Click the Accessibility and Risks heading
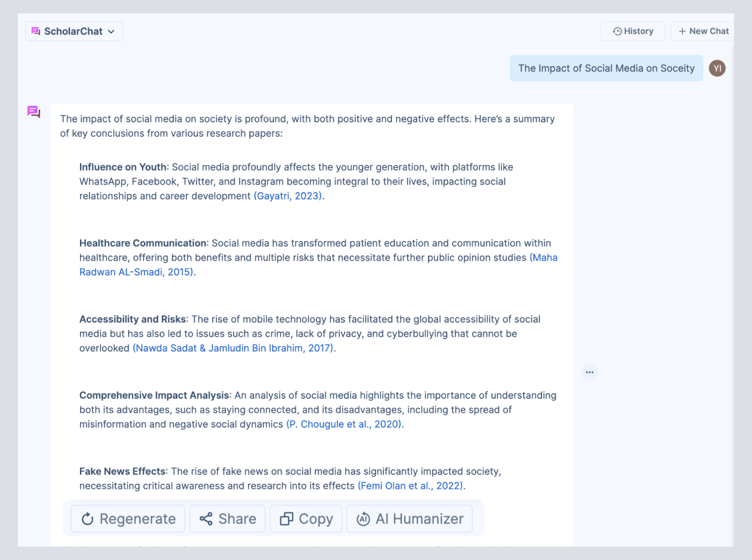The image size is (752, 560). coord(133,319)
